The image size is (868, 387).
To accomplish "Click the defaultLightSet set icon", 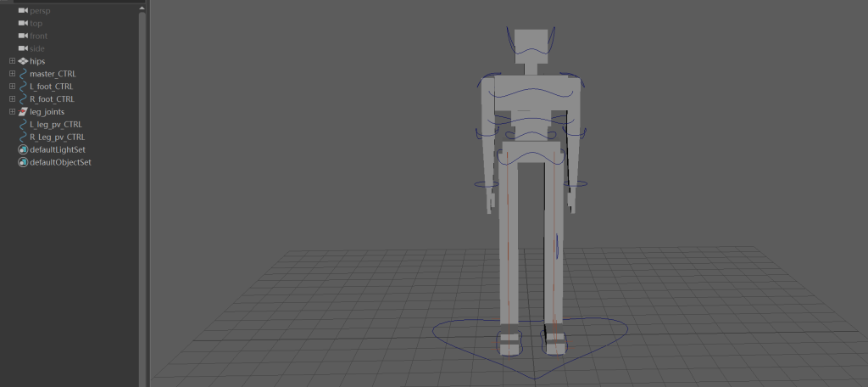I will 23,149.
